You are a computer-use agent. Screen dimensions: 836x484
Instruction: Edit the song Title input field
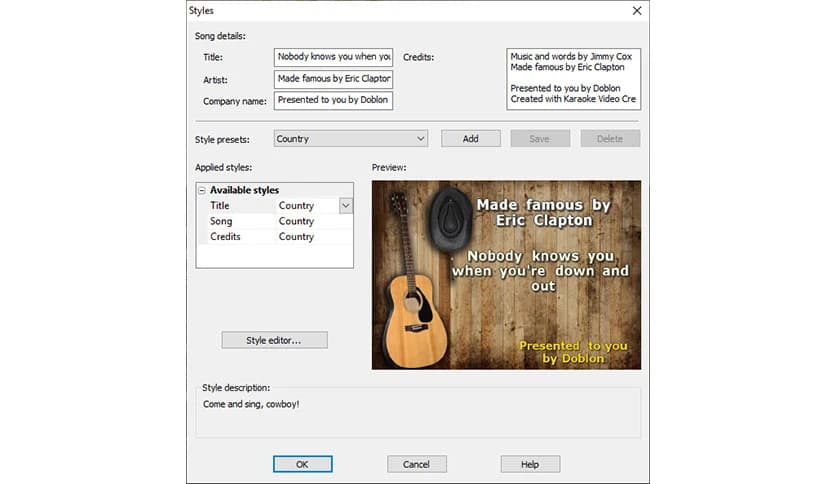tap(333, 57)
